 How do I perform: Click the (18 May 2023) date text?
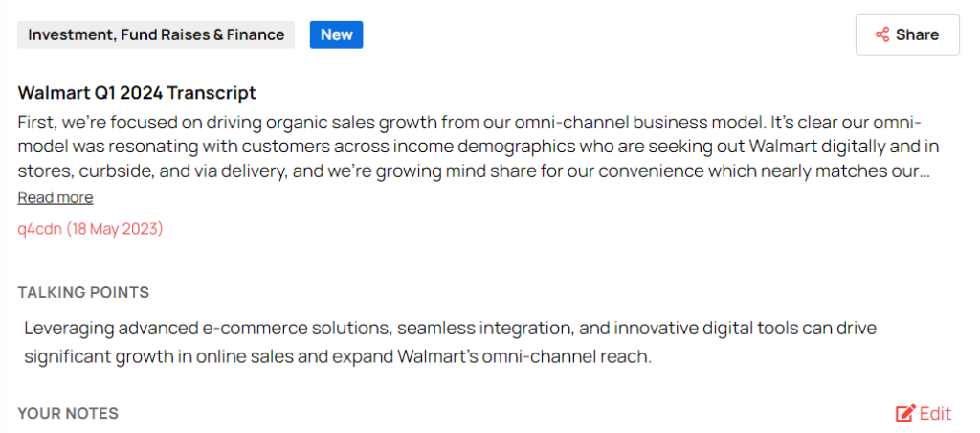coord(114,229)
